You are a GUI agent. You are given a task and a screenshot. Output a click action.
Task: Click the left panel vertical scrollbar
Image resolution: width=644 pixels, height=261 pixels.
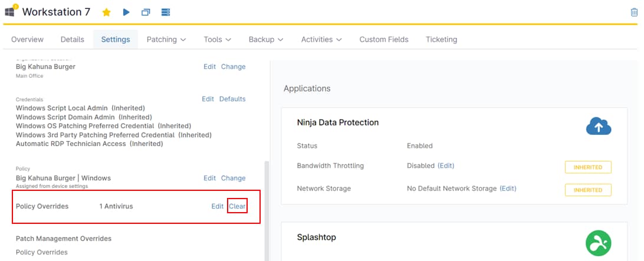266,206
